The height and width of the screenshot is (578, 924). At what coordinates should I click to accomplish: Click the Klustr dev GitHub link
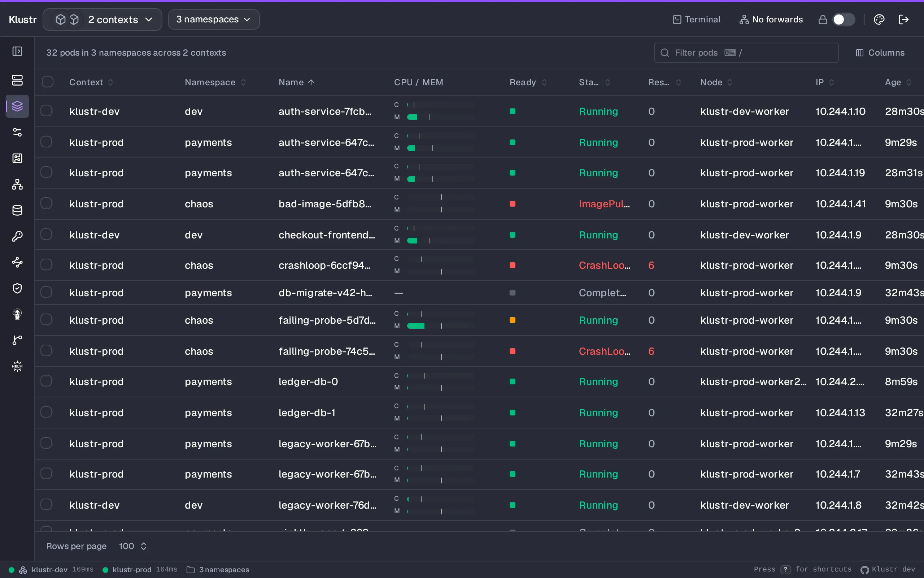[888, 570]
